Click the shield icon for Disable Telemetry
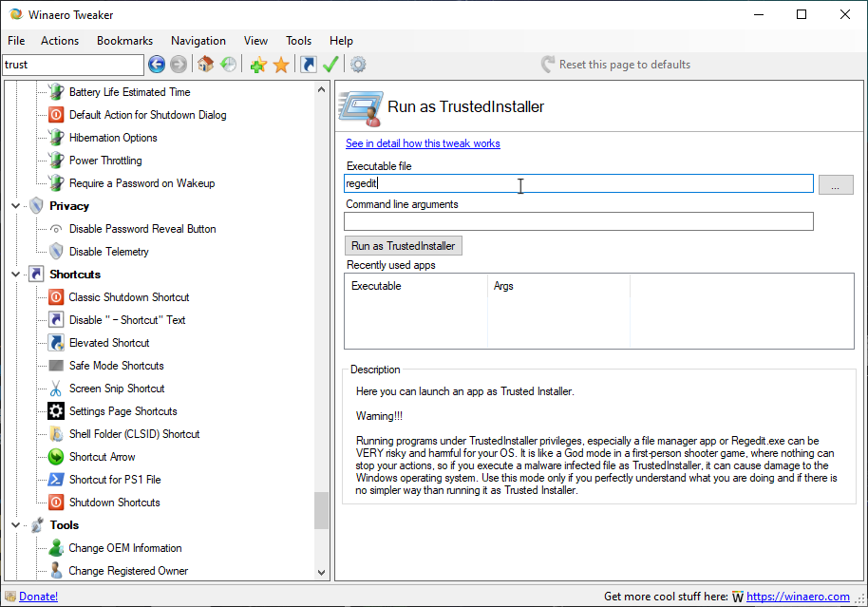This screenshot has width=868, height=607. [56, 252]
